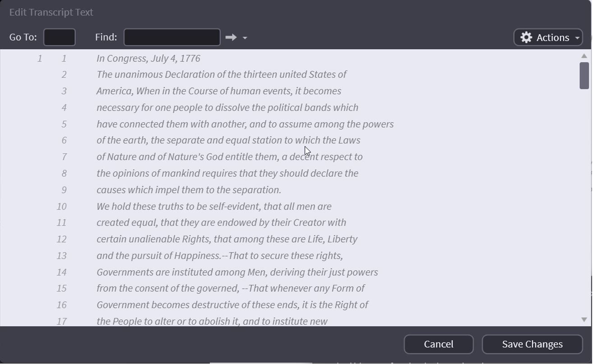Click the Save Changes button
This screenshot has height=364, width=593.
(x=532, y=345)
